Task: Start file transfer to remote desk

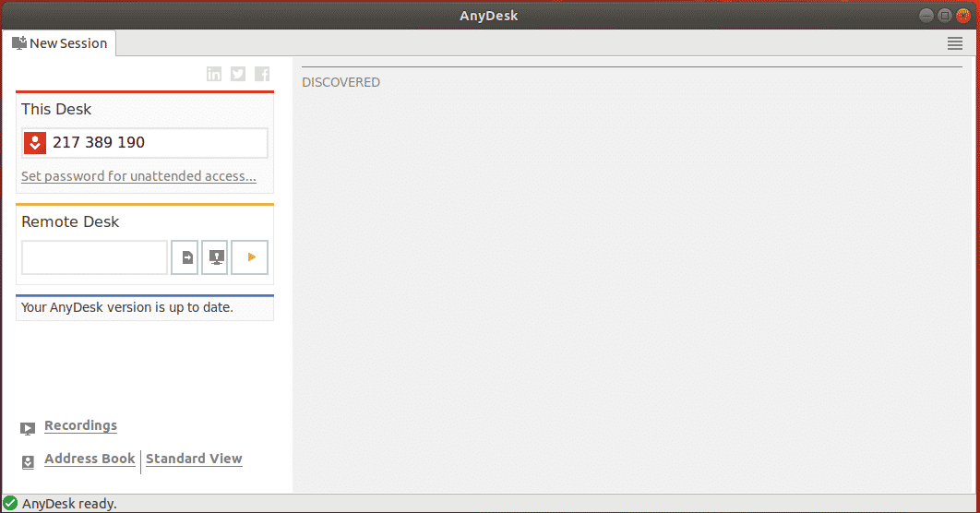Action: (x=185, y=256)
